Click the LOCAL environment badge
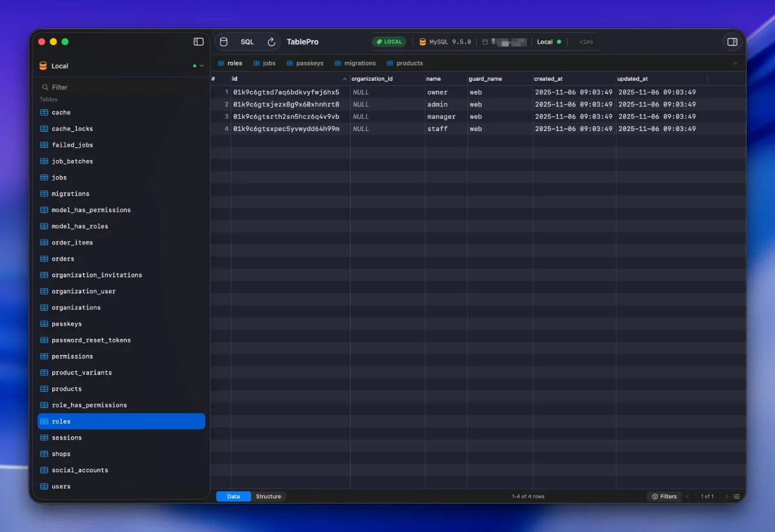The width and height of the screenshot is (775, 532). pos(389,41)
